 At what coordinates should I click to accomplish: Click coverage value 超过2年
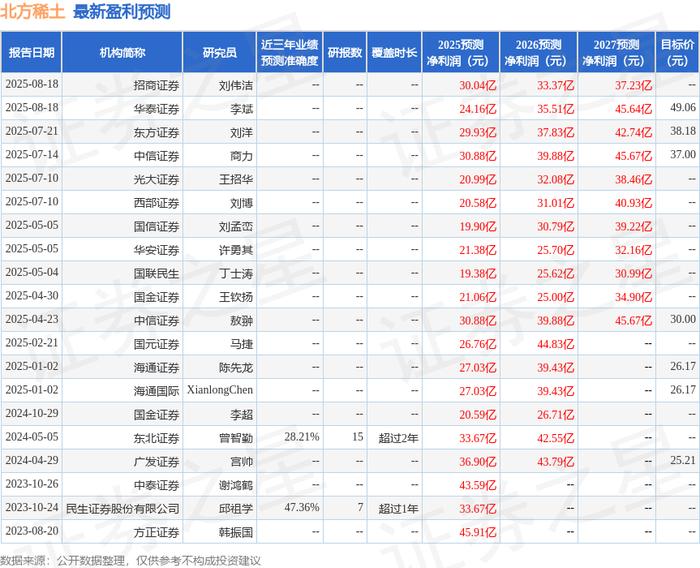(398, 438)
